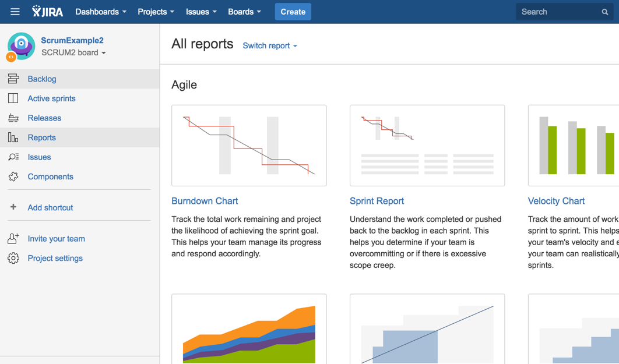Open the SCRUM2 board switcher dropdown

[74, 52]
